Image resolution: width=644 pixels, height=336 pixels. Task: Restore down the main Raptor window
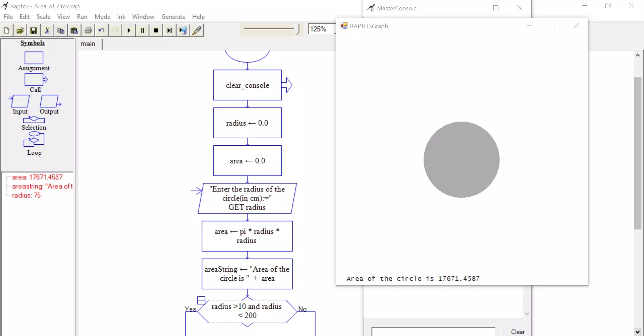(x=608, y=6)
